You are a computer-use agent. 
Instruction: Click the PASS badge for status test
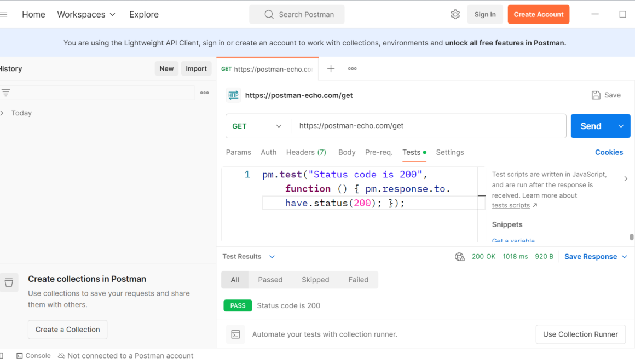coord(238,305)
